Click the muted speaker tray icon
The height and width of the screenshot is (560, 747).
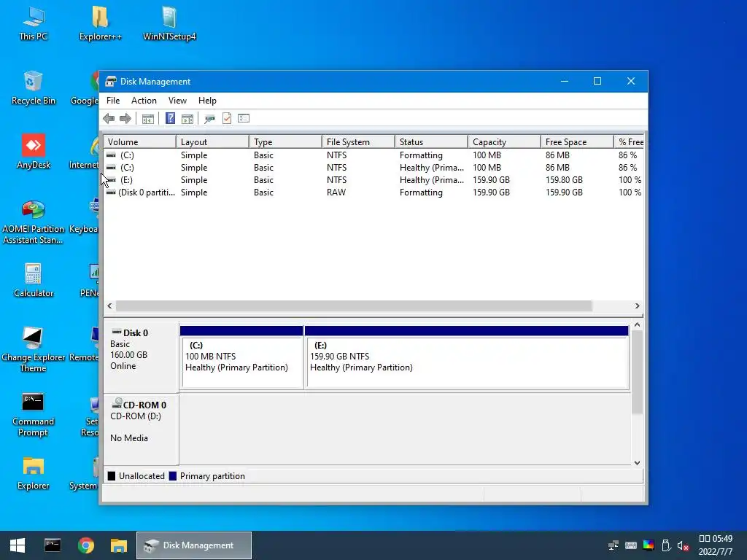pos(683,545)
